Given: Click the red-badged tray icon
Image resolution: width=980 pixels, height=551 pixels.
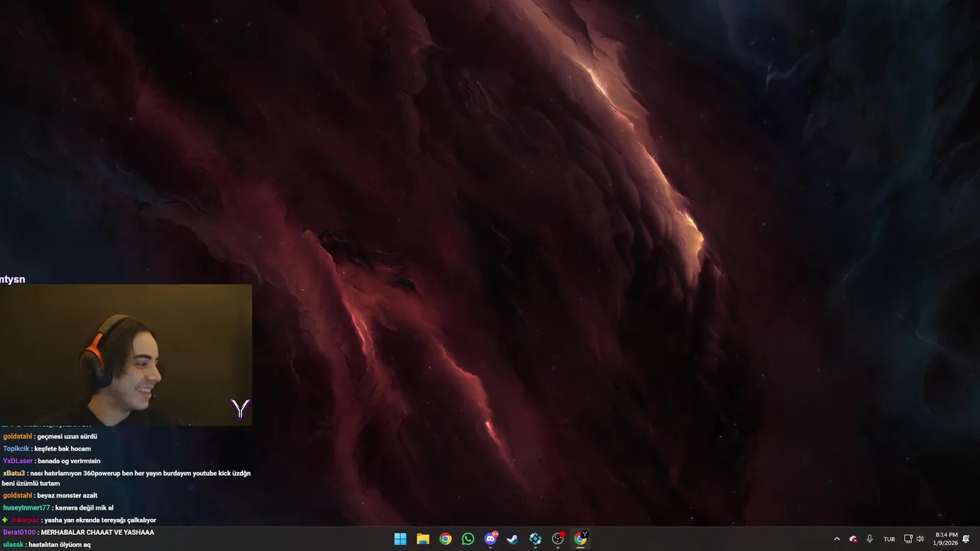Looking at the screenshot, I should coord(854,539).
